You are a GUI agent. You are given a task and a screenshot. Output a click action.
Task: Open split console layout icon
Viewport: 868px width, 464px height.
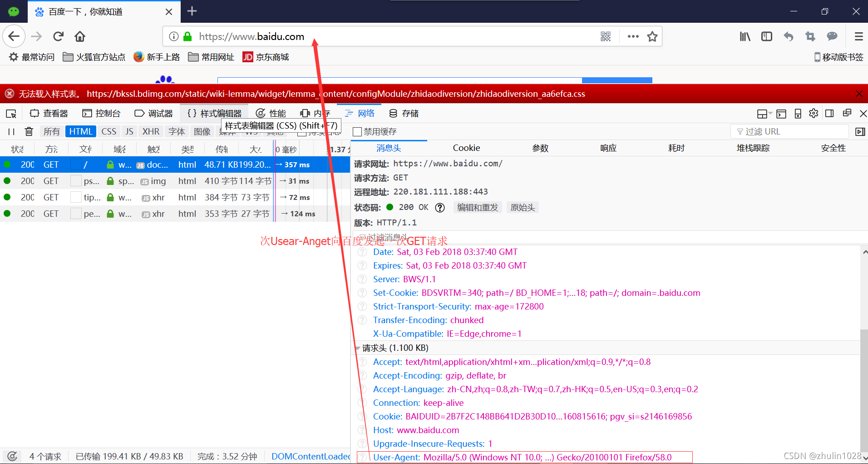781,114
